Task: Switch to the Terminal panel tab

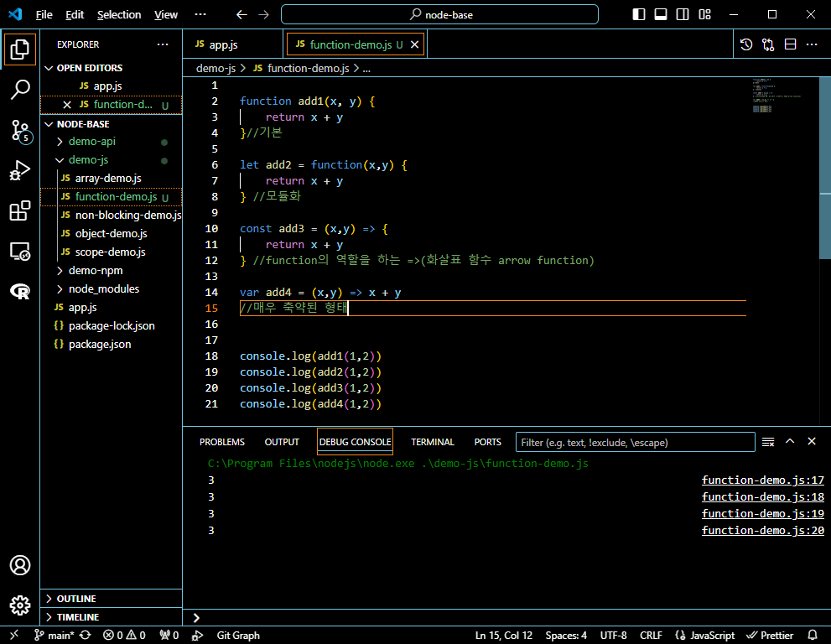Action: click(x=433, y=442)
